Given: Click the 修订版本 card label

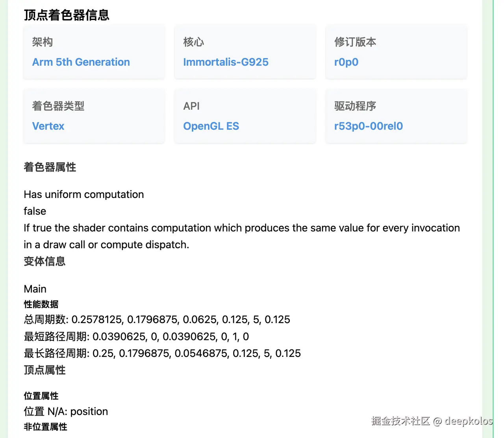Looking at the screenshot, I should pos(355,42).
